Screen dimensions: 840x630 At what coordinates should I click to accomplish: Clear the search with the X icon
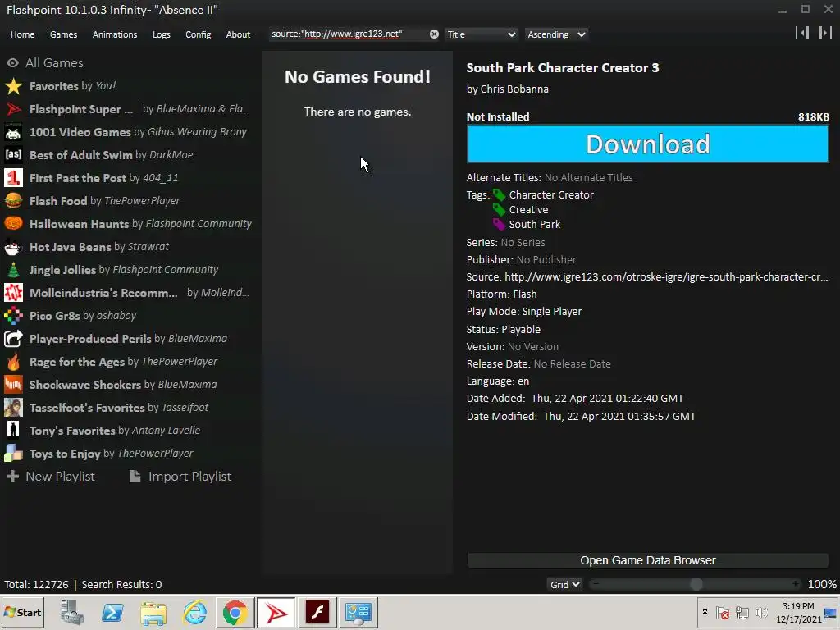coord(434,34)
